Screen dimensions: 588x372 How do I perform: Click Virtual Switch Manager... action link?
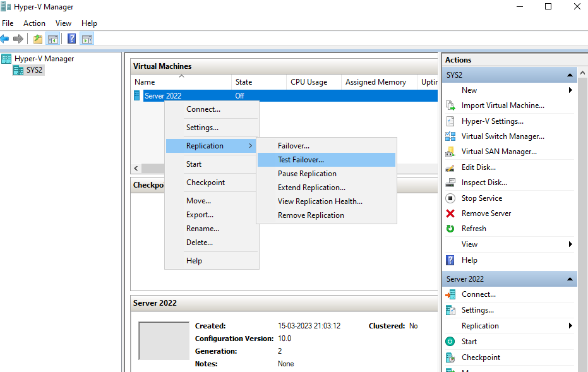[x=503, y=136]
